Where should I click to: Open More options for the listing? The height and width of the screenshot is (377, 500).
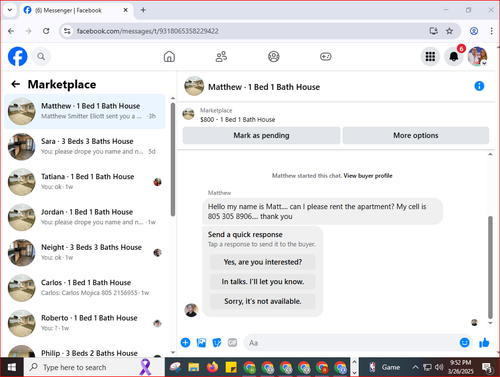[x=416, y=135]
